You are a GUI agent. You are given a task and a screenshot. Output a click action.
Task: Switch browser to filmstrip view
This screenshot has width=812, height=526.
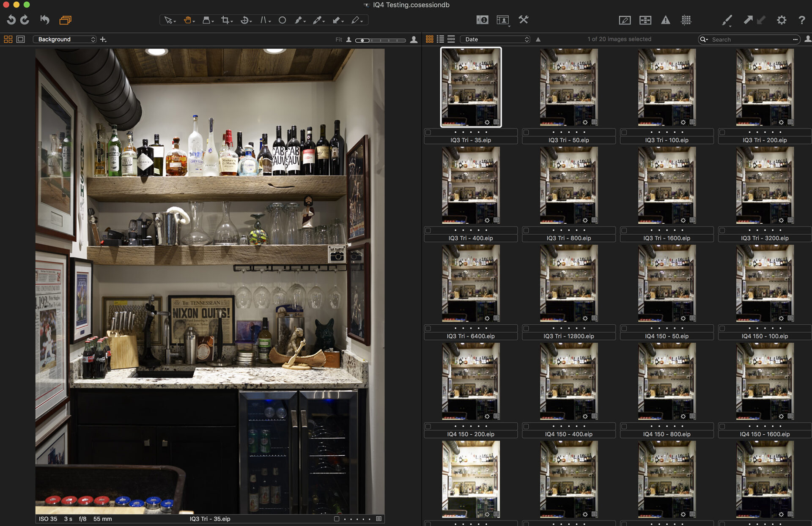451,39
